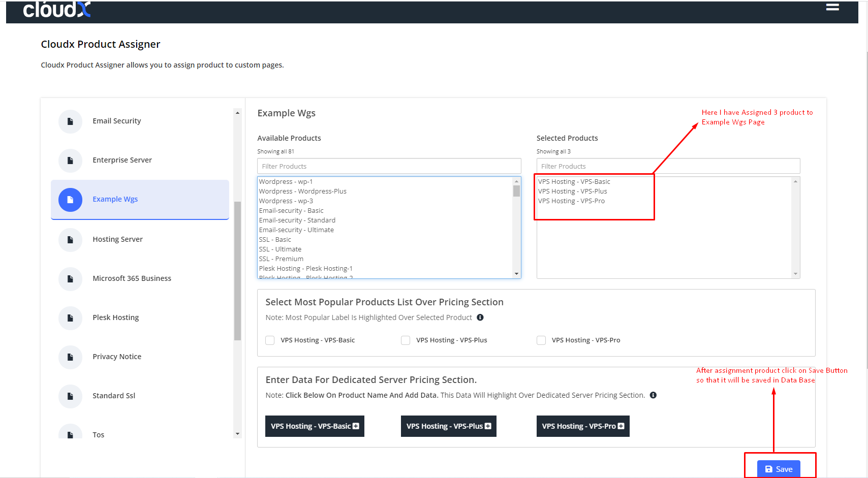The image size is (868, 478).
Task: Expand VPS Hosting - VPS-Plus data entry
Action: click(448, 426)
